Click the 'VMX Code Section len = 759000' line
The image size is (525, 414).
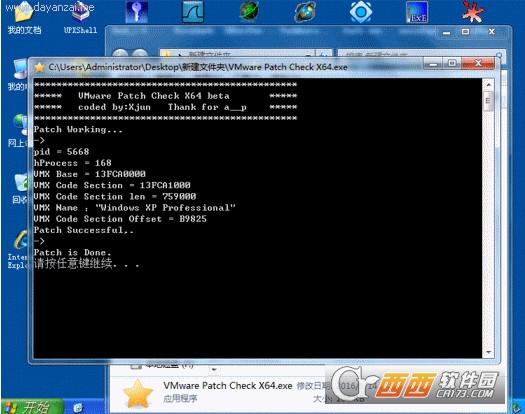click(x=115, y=197)
